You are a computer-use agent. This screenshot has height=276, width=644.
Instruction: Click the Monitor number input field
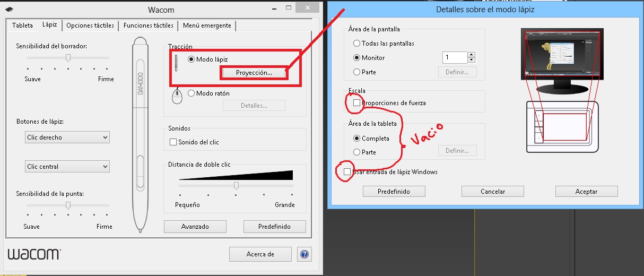pyautogui.click(x=455, y=57)
